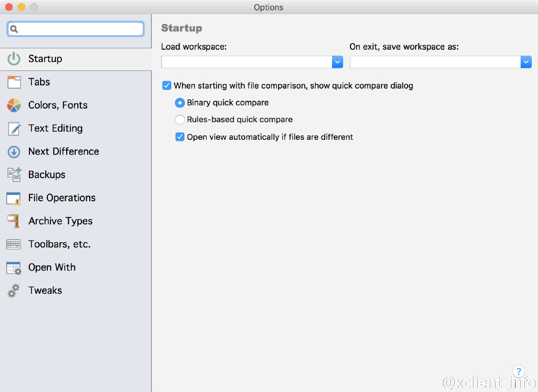This screenshot has height=392, width=538.
Task: Expand the On exit save workspace dropdown arrow
Action: click(526, 62)
